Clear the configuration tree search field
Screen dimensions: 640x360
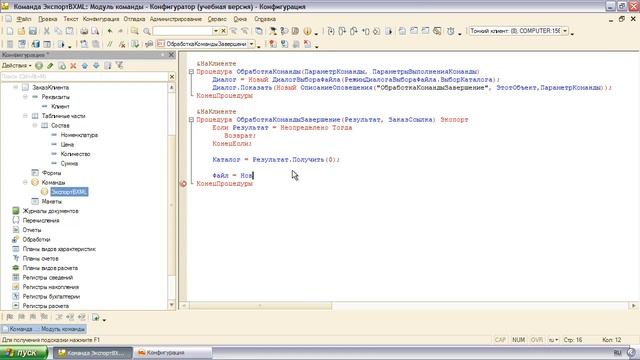[x=172, y=76]
